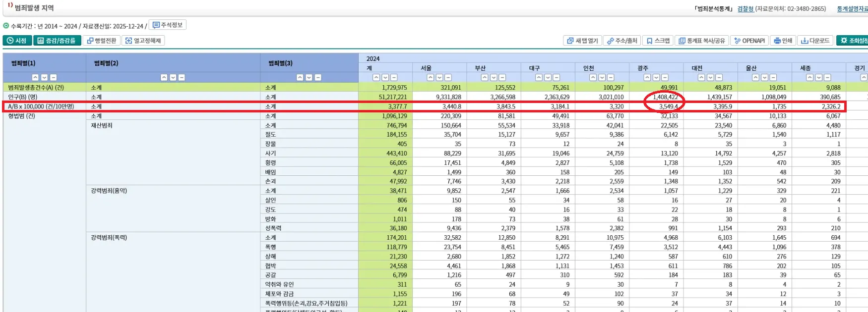Open the OPENAPI option
This screenshot has width=868, height=312.
749,41
